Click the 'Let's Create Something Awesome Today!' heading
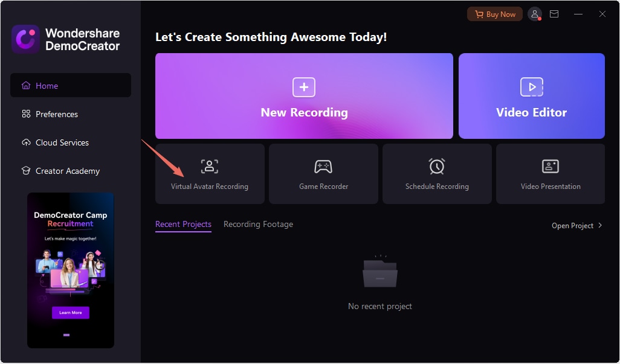This screenshot has width=620, height=364. point(271,37)
